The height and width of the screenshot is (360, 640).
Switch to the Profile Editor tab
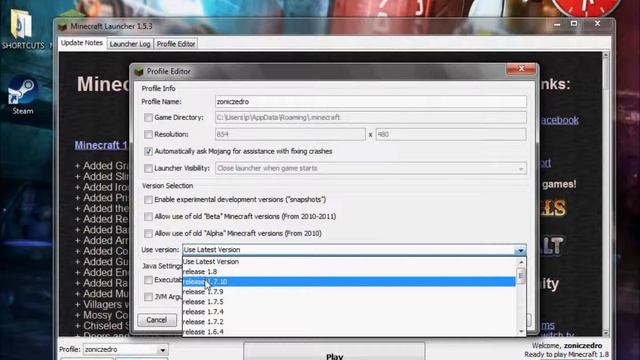click(176, 44)
